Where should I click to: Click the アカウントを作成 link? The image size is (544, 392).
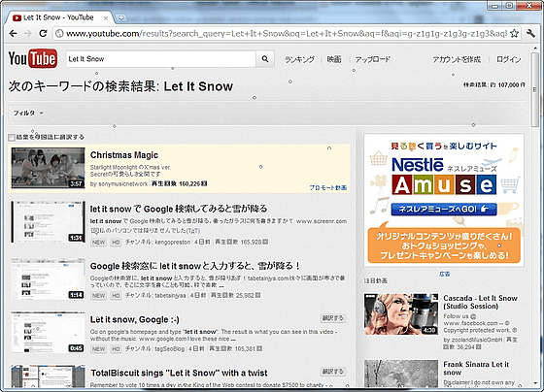pyautogui.click(x=457, y=59)
